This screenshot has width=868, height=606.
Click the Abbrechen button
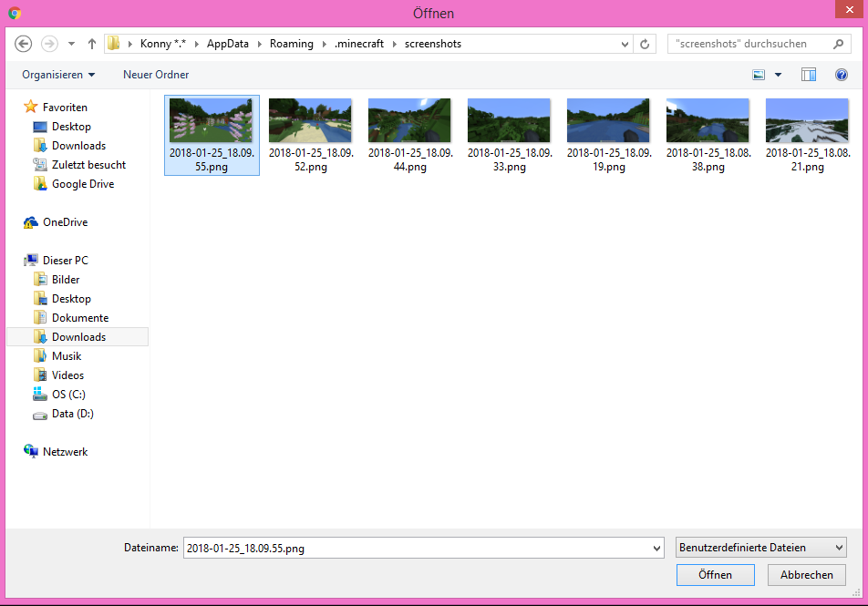click(807, 575)
